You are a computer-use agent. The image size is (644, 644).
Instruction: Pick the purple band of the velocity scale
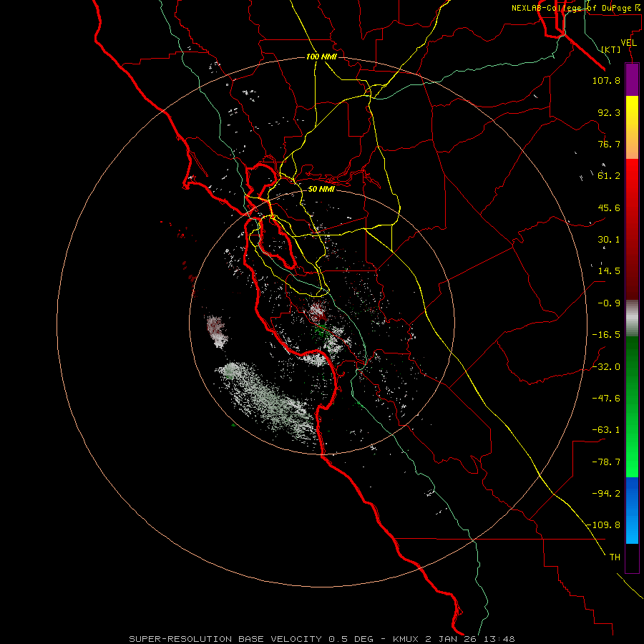[632, 79]
